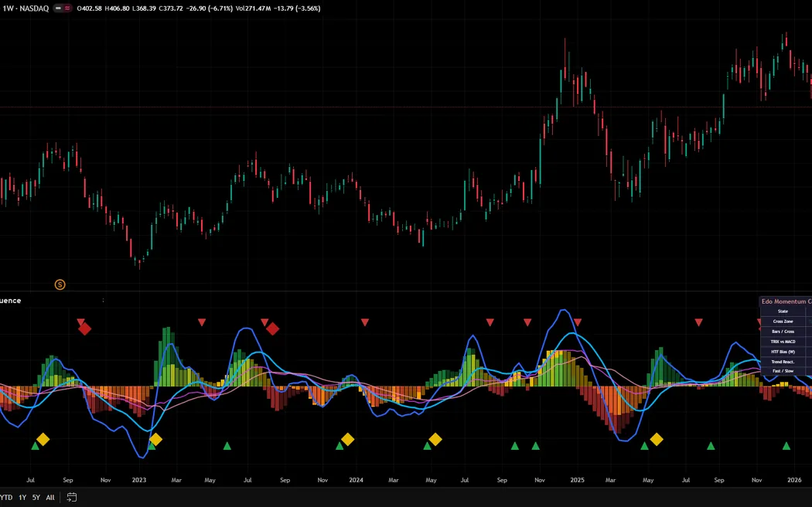
Task: Click the 2024 label on the time axis
Action: pos(356,480)
